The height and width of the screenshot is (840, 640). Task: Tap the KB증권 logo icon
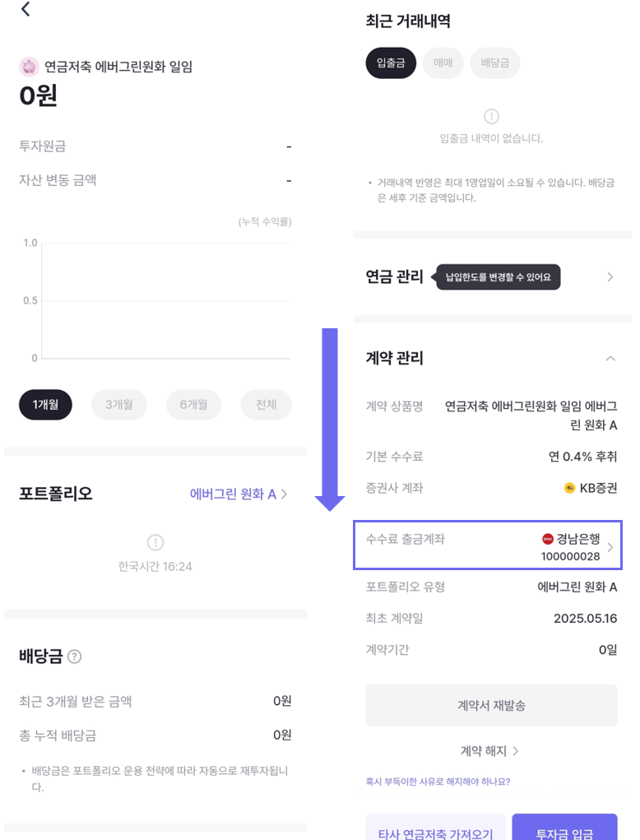pos(569,488)
